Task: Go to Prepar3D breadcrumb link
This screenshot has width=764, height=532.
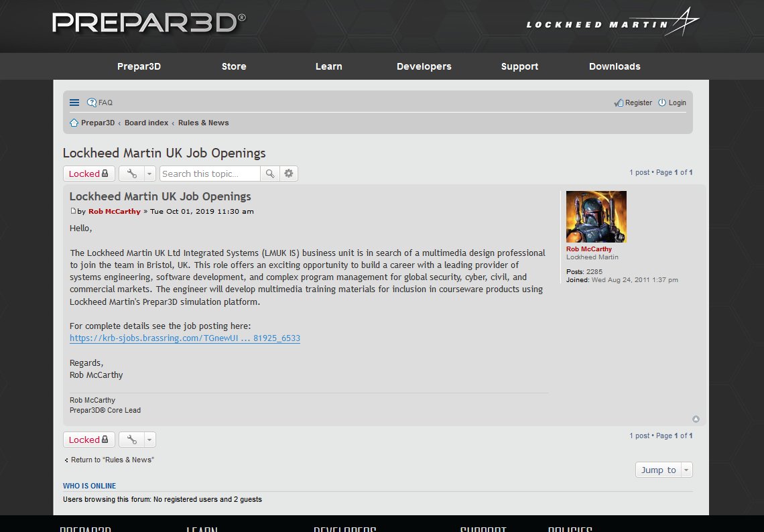Action: [97, 123]
